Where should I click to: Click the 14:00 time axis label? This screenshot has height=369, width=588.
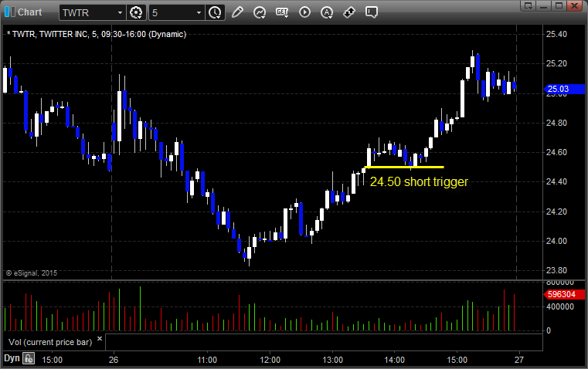(x=395, y=360)
